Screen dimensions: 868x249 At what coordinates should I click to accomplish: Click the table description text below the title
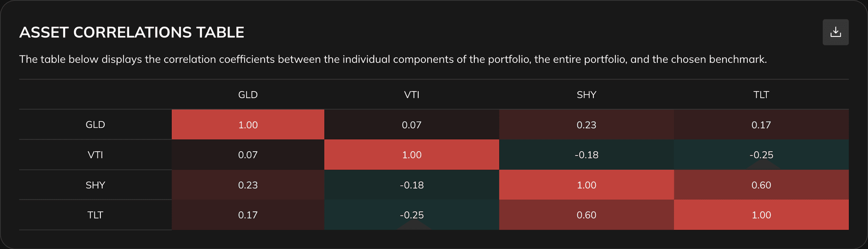pyautogui.click(x=394, y=59)
